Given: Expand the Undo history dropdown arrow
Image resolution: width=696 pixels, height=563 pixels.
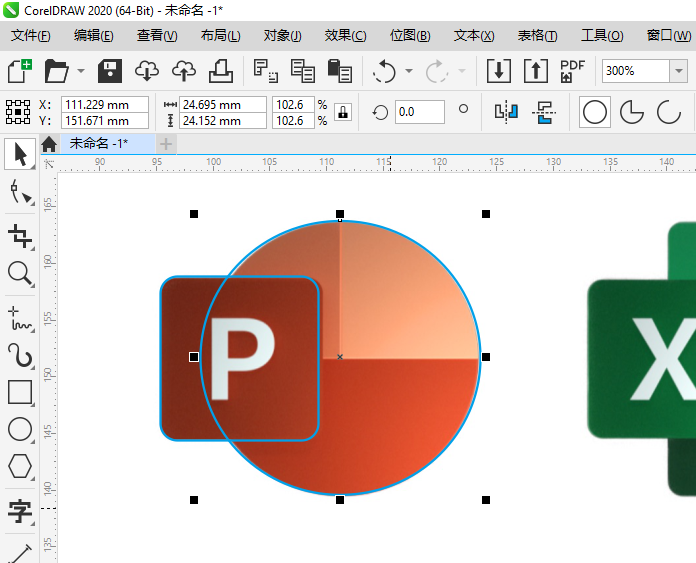Looking at the screenshot, I should [409, 72].
